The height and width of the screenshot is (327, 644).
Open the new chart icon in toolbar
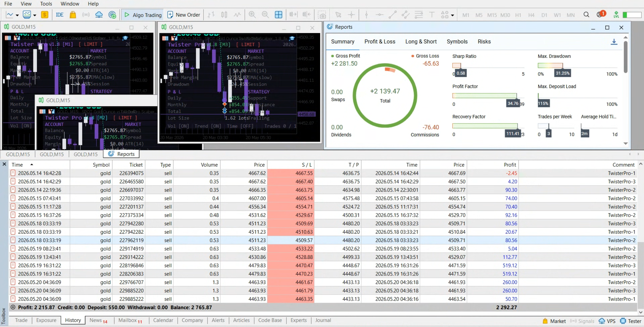[10, 15]
